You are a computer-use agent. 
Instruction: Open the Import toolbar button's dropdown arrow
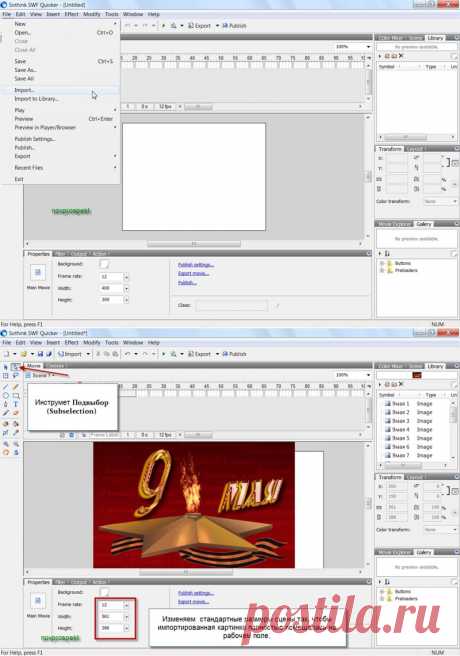pos(88,354)
